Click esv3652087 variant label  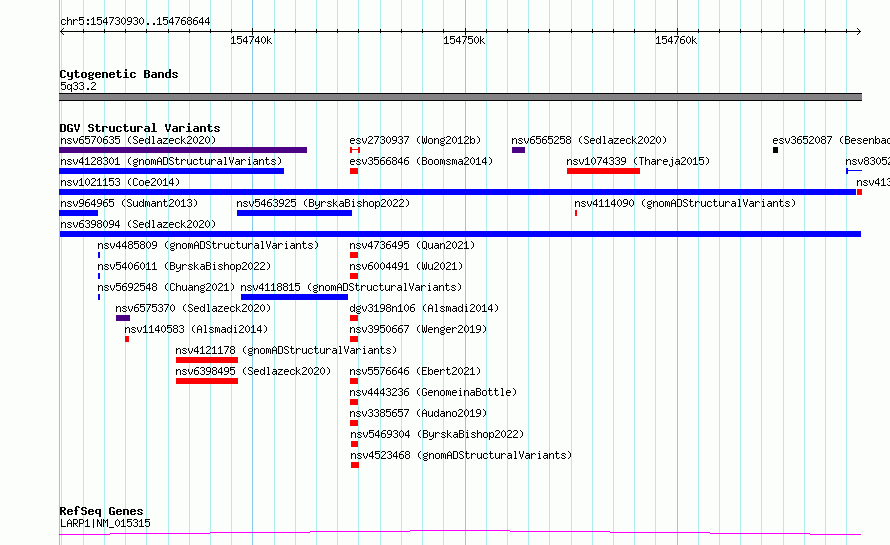pos(830,140)
